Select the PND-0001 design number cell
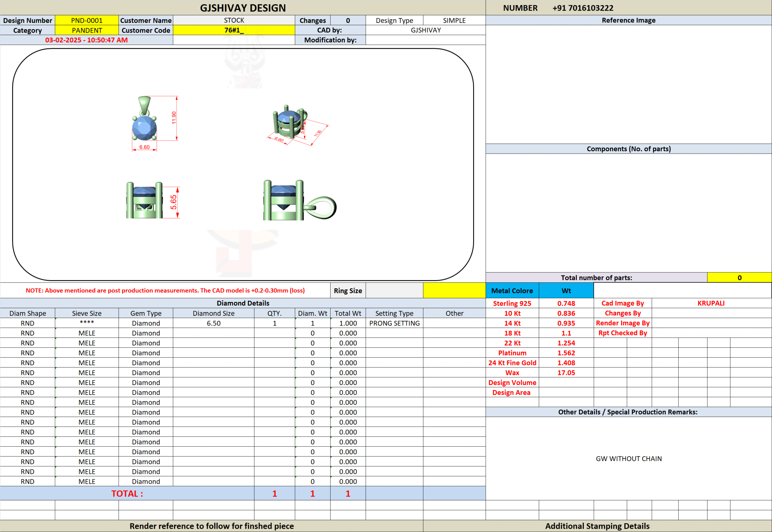This screenshot has width=772, height=532. 87,20
